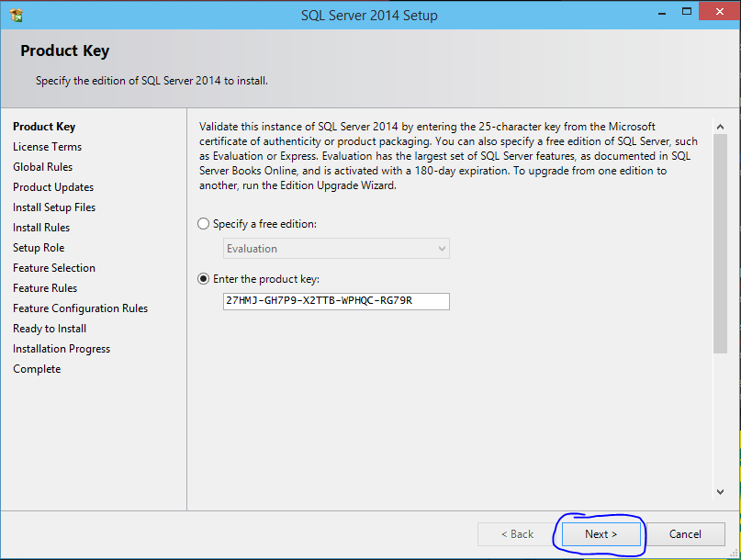The width and height of the screenshot is (741, 560).
Task: Select the 'Enter the product key' radio button
Action: (x=203, y=279)
